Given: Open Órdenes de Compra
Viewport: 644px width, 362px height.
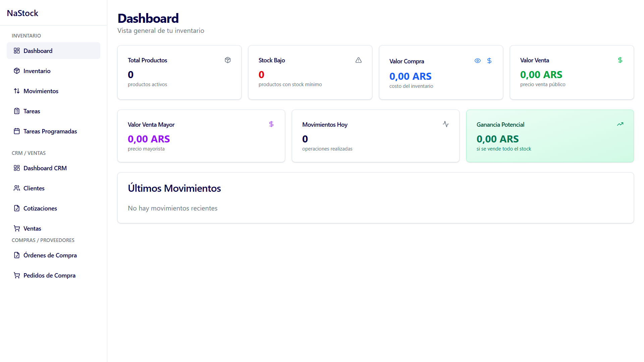Looking at the screenshot, I should (50, 255).
